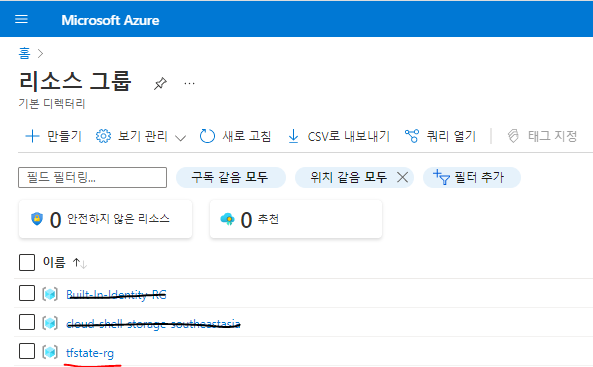593x367 pixels.
Task: Focus the 필드 필터링 input box
Action: point(92,177)
